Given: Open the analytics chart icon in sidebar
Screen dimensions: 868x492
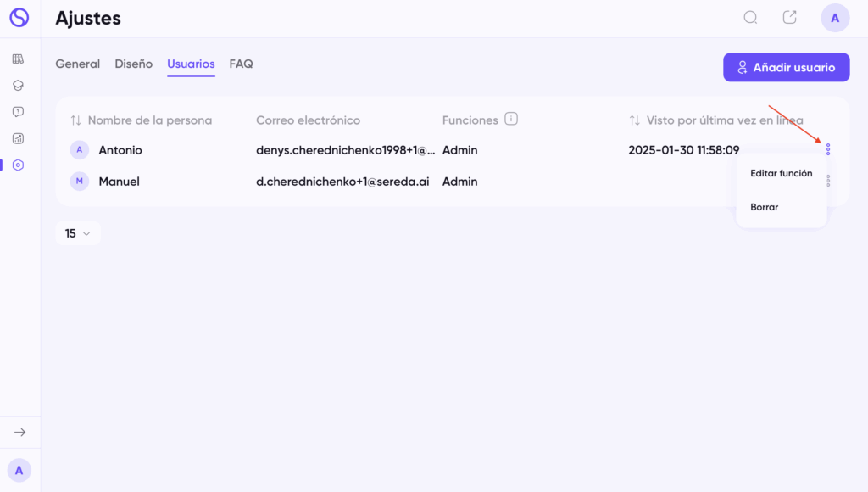Looking at the screenshot, I should point(19,138).
